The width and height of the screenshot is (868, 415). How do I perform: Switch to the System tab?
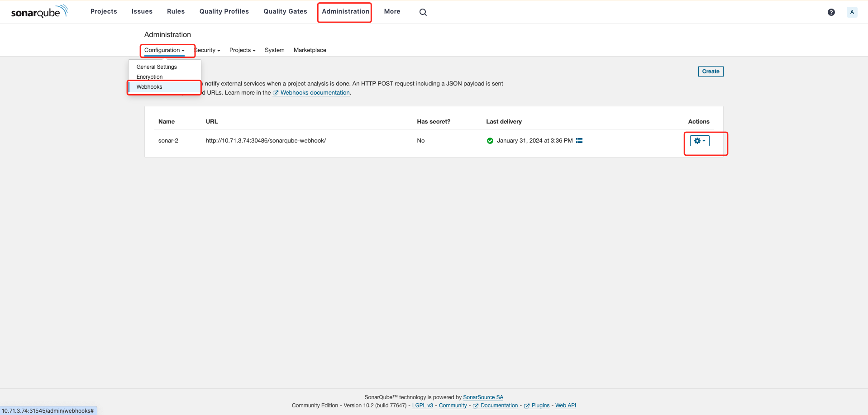[x=274, y=50]
